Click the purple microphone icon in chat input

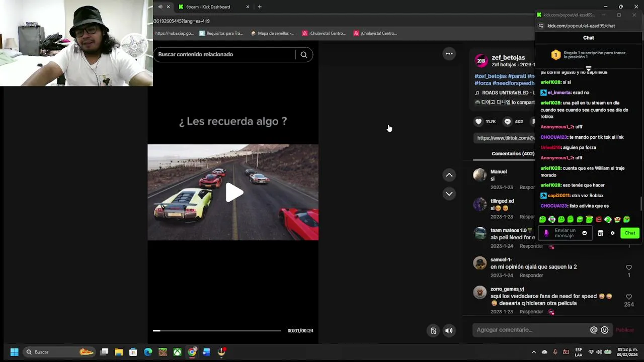(546, 233)
